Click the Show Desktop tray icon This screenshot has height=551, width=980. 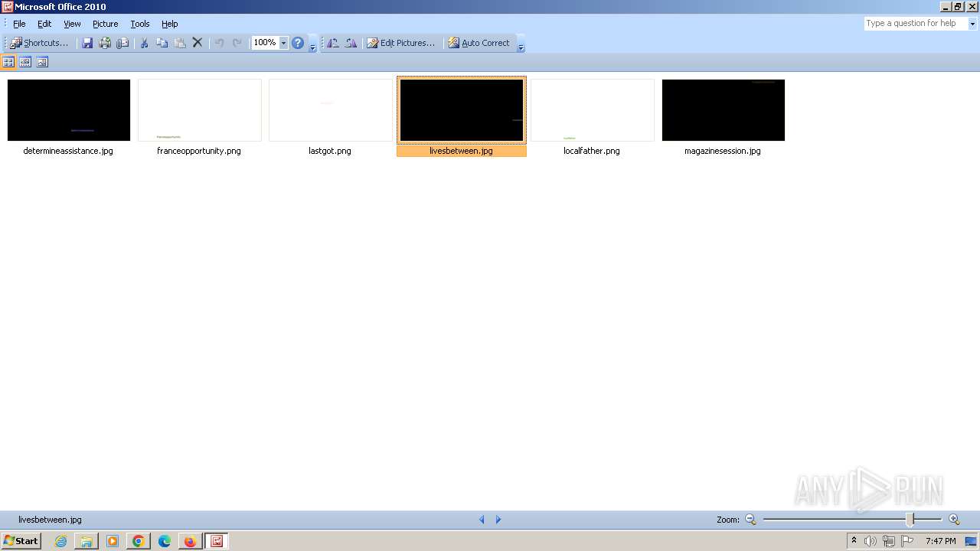point(972,541)
